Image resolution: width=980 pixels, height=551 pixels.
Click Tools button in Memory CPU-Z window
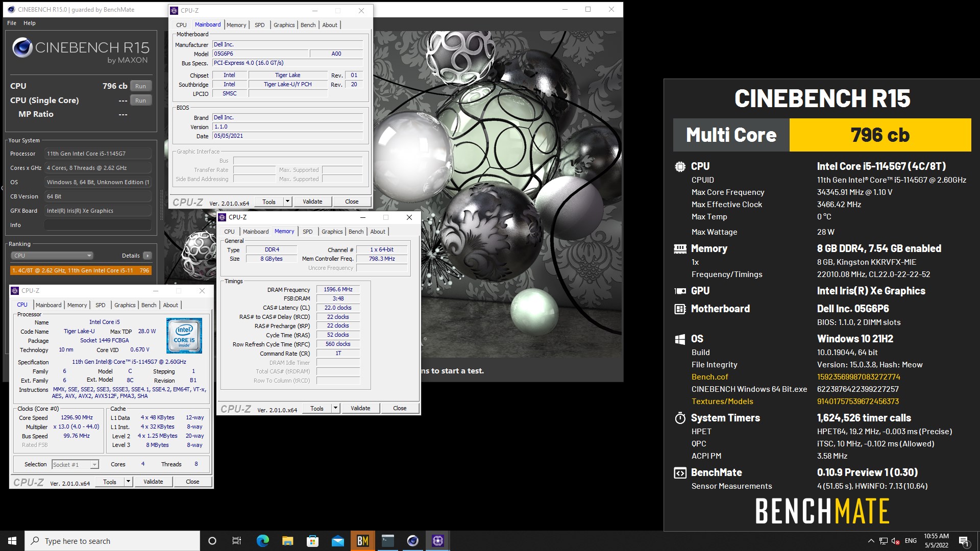coord(317,408)
